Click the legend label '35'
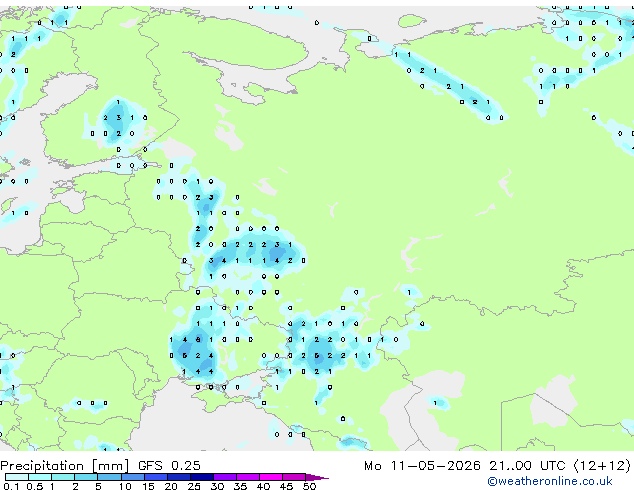 point(240,486)
